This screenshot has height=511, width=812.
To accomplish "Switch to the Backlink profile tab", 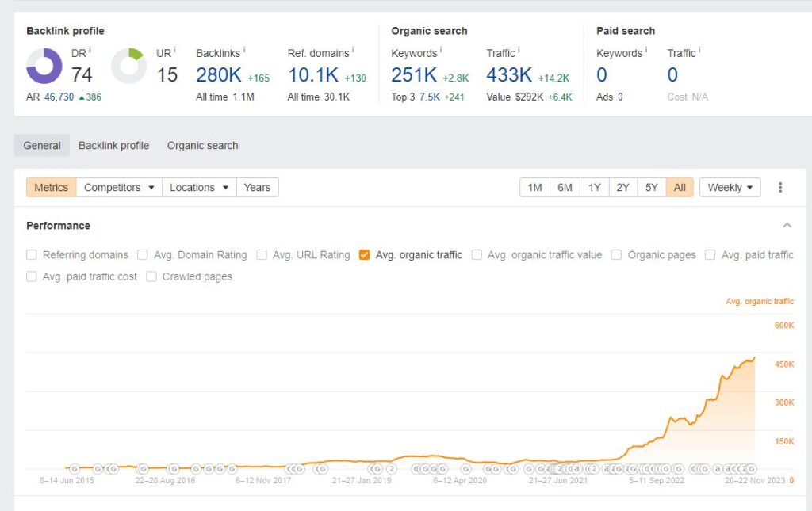I will click(x=113, y=146).
